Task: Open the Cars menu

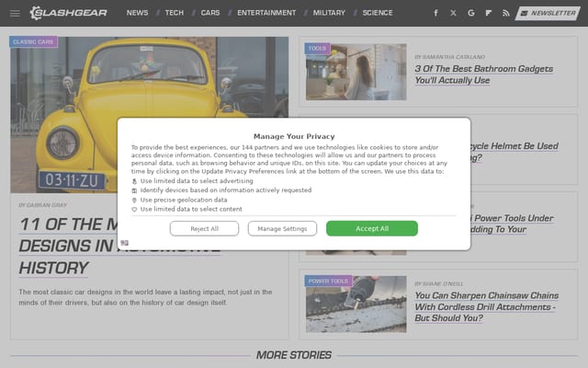Action: pos(210,13)
